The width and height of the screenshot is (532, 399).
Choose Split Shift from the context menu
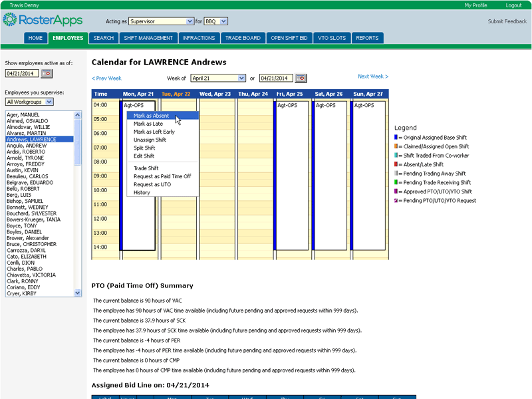(x=144, y=148)
